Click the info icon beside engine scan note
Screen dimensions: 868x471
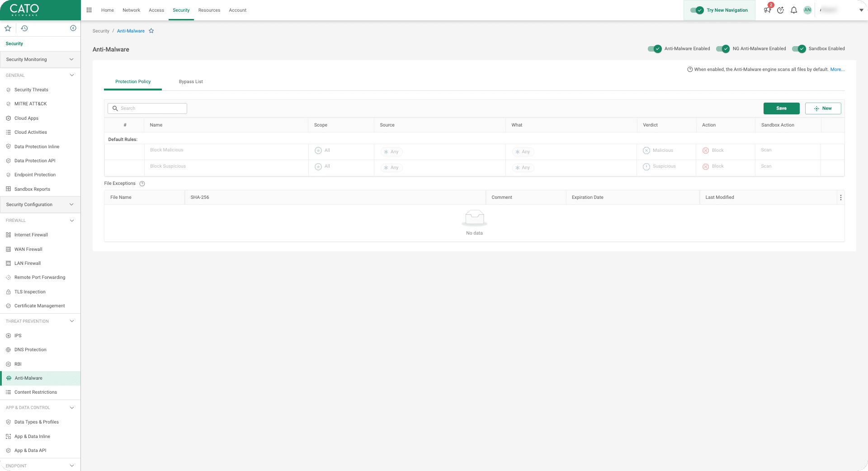690,70
